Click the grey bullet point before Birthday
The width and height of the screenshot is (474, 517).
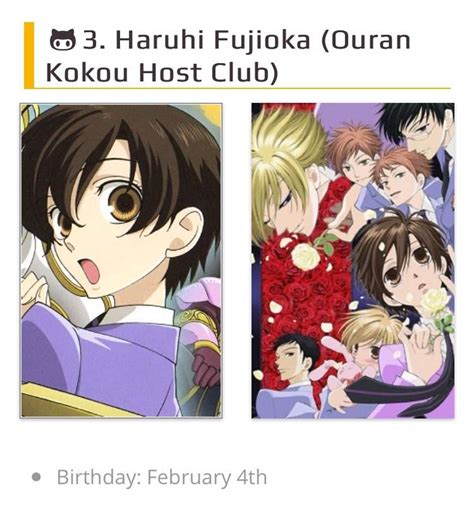(36, 477)
